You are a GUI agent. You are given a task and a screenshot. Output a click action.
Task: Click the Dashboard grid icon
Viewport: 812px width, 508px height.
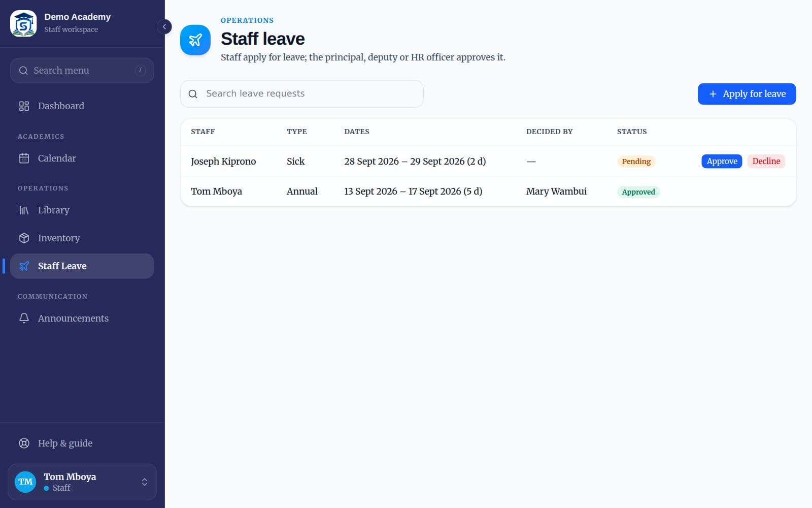pyautogui.click(x=24, y=106)
